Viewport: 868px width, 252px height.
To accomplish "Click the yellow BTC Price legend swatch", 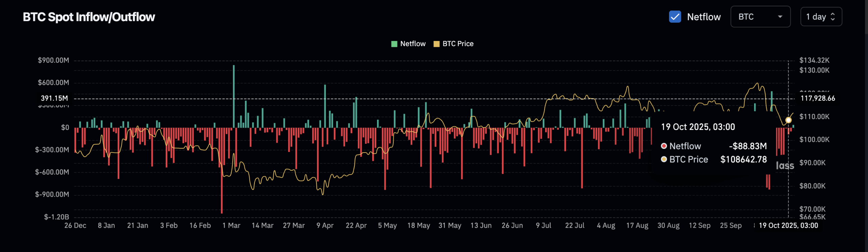I will pos(436,44).
